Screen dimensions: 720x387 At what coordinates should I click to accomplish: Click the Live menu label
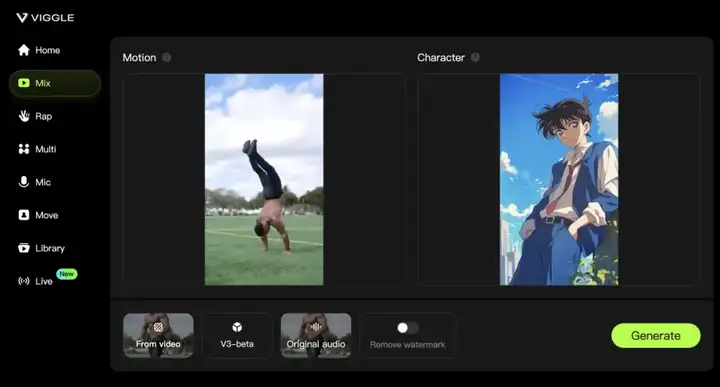point(44,281)
